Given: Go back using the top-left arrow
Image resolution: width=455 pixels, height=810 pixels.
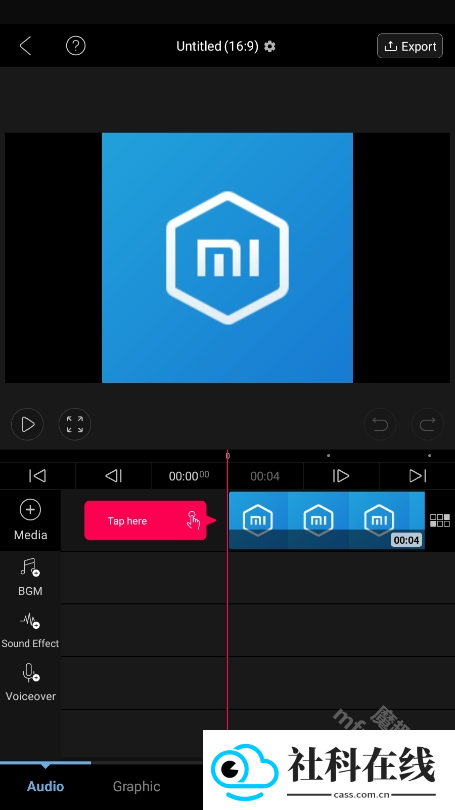Looking at the screenshot, I should pos(26,46).
